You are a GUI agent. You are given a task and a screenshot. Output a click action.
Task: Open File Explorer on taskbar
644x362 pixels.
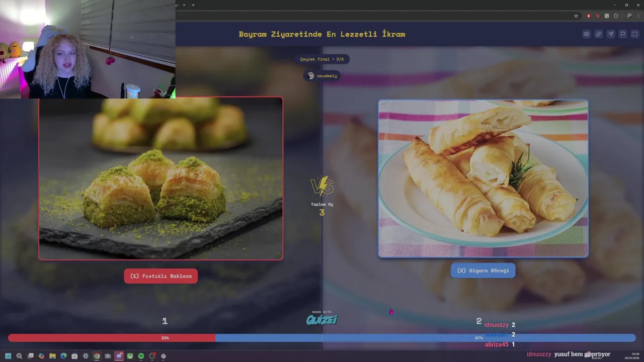[52, 356]
